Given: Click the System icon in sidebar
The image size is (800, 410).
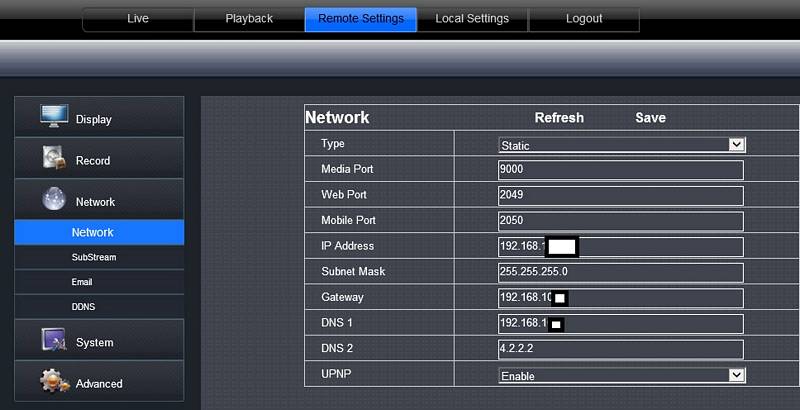Looking at the screenshot, I should [54, 341].
